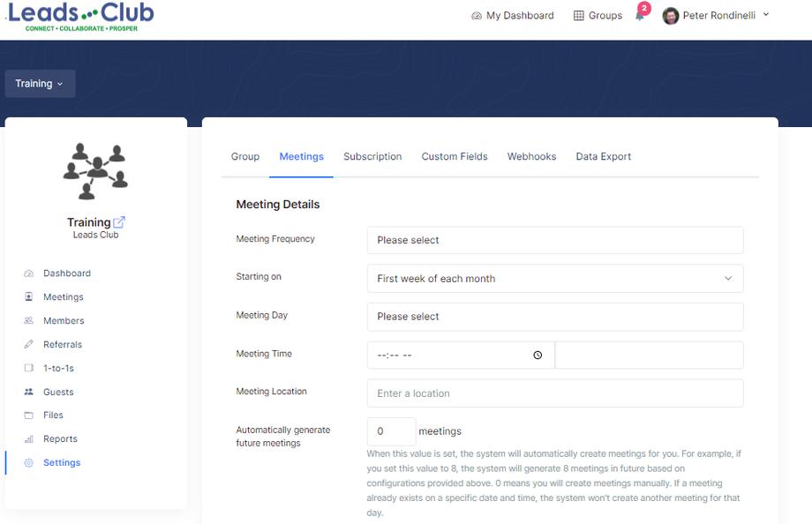
Task: Click the Leads Club logo
Action: pyautogui.click(x=81, y=17)
